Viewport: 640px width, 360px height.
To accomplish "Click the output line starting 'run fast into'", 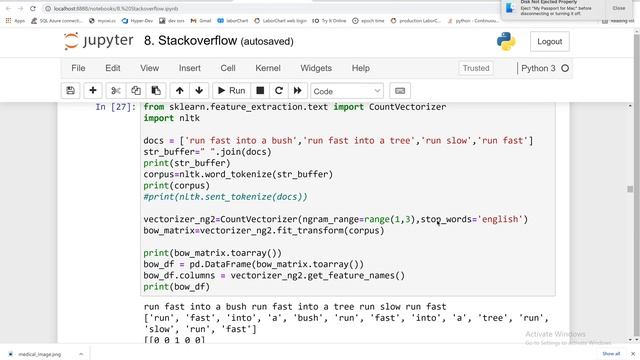I will pos(295,307).
